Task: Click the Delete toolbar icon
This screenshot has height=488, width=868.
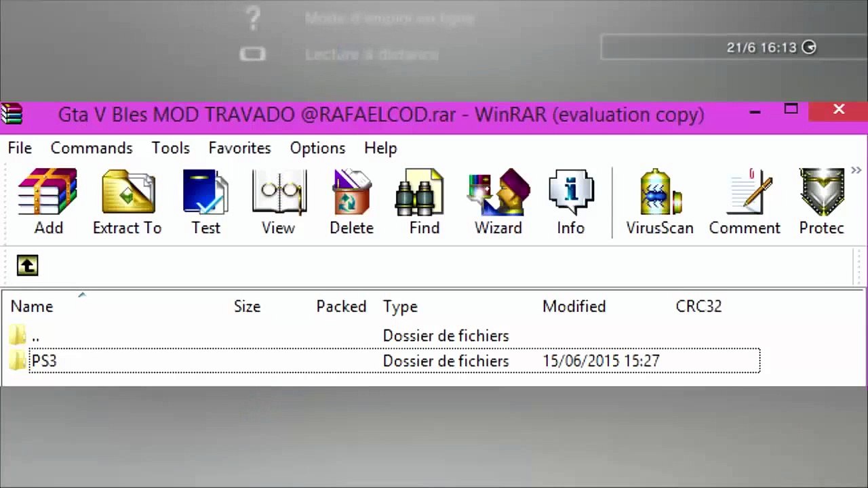Action: pos(351,201)
